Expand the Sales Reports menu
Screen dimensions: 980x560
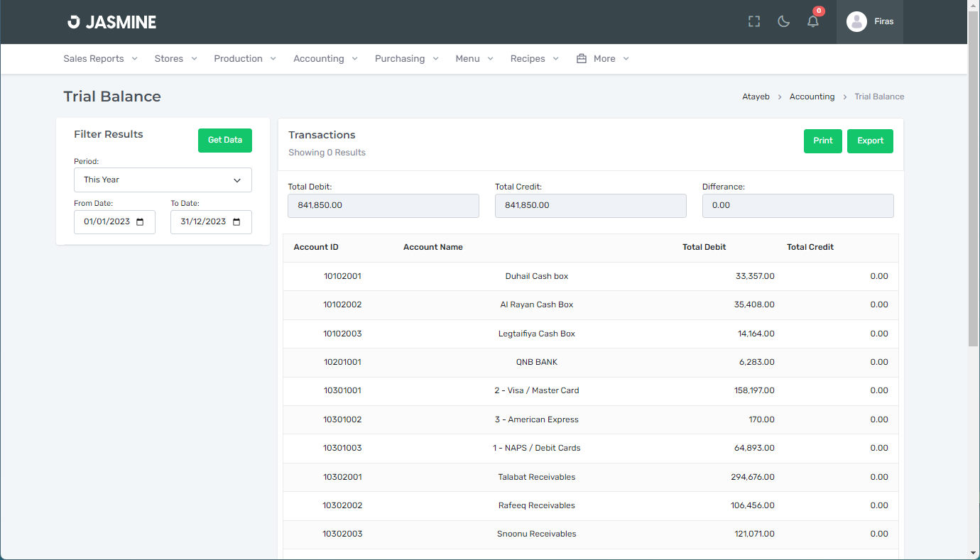[x=100, y=59]
